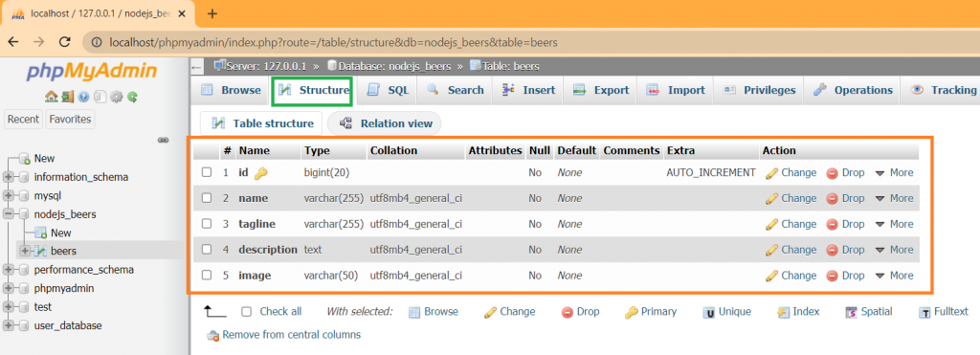Open the More dropdown for the tagline row
The image size is (980, 355).
point(895,224)
